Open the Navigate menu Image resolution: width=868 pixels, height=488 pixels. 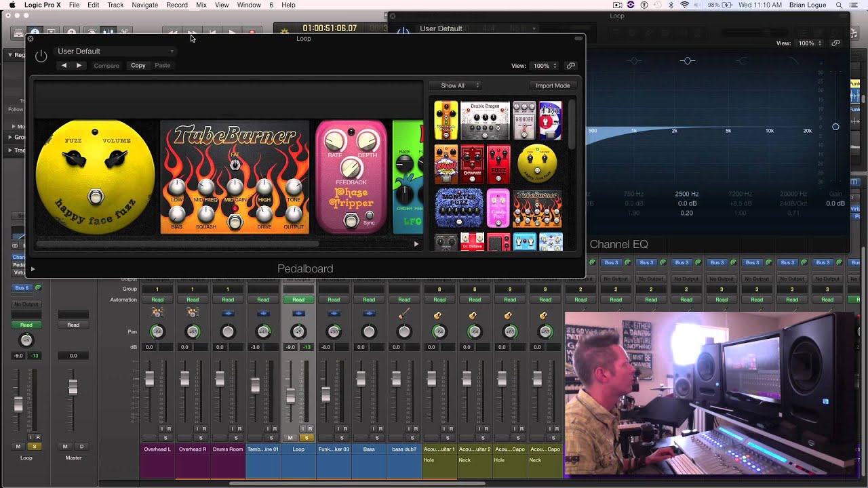coord(145,5)
